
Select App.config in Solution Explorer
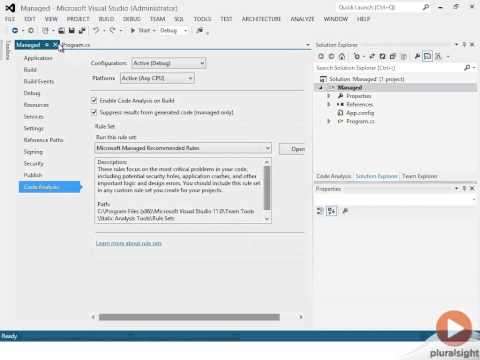point(360,113)
